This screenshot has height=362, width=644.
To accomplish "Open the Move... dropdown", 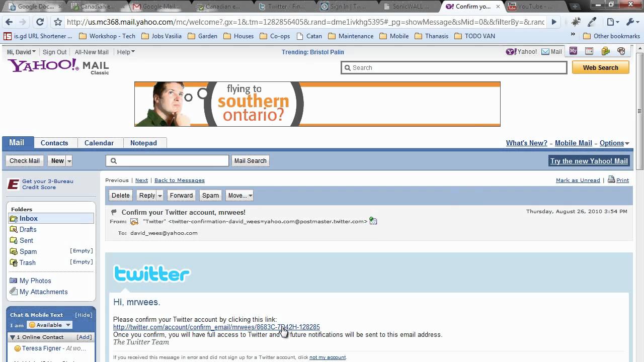I will click(x=239, y=196).
